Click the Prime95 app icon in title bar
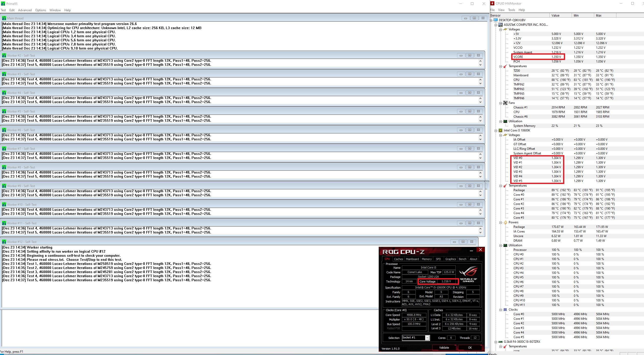The width and height of the screenshot is (644, 355). tap(3, 4)
